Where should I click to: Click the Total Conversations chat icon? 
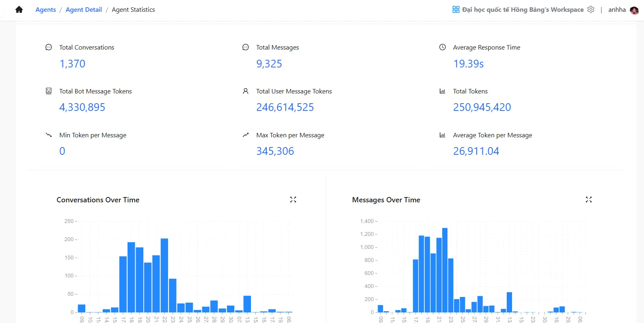49,47
